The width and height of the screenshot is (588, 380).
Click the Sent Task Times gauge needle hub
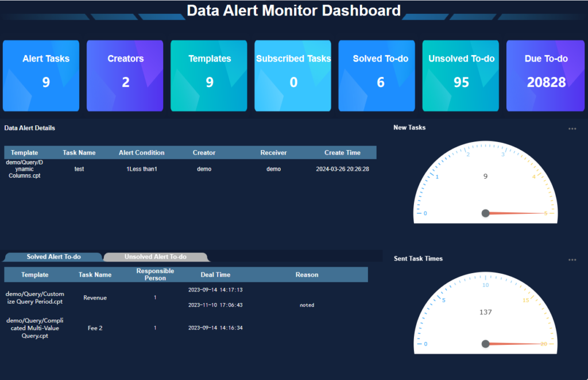point(485,344)
